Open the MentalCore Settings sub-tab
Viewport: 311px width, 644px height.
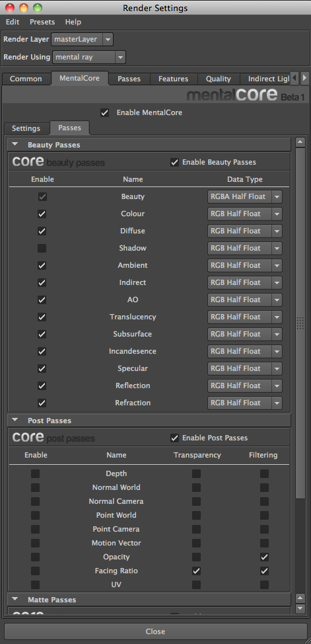click(x=26, y=128)
